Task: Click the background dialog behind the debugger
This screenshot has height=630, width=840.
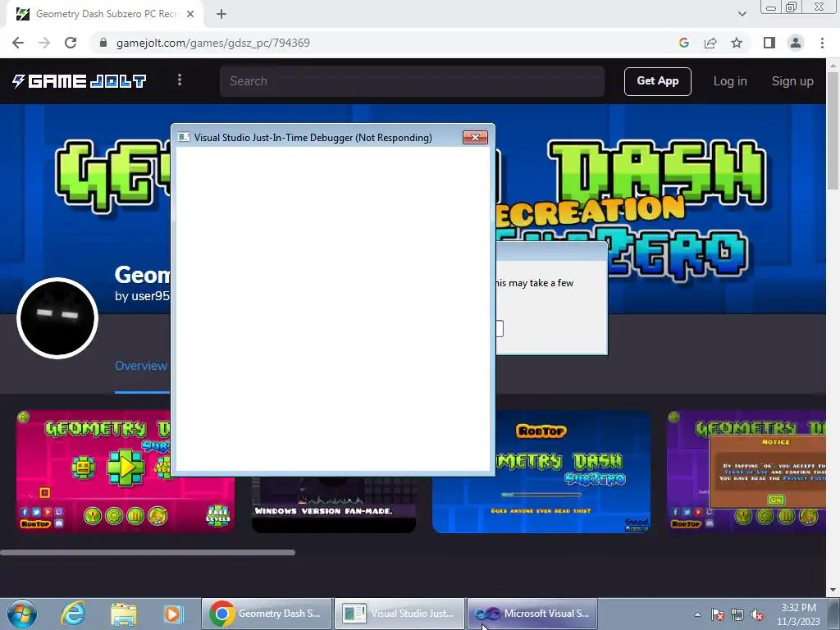Action: [552, 298]
